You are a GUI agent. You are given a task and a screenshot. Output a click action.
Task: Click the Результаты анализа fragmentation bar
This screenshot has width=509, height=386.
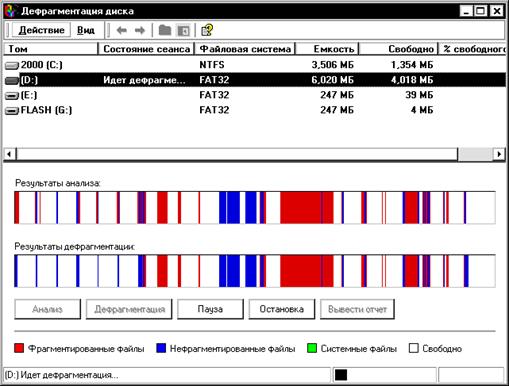click(255, 207)
